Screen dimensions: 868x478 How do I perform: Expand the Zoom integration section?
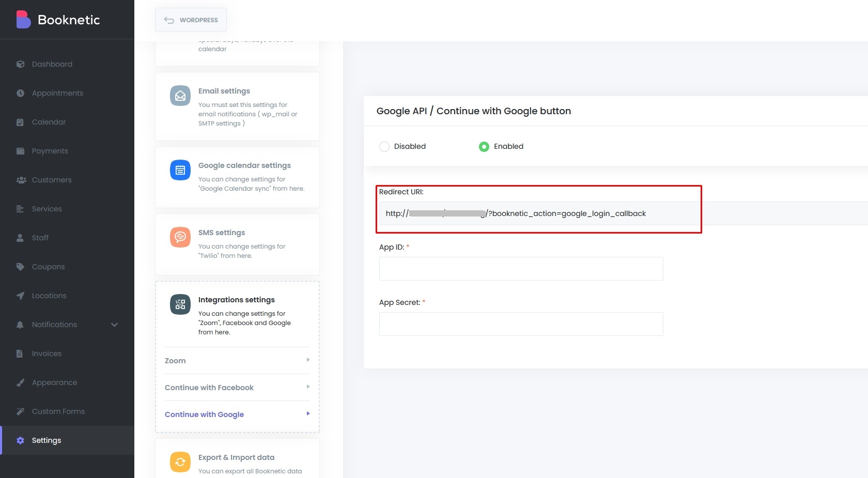pos(237,361)
